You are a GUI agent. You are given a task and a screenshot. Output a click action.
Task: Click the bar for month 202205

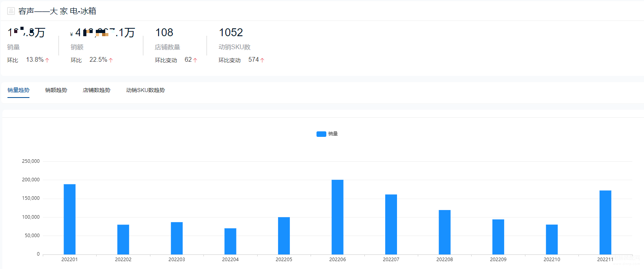coord(284,236)
